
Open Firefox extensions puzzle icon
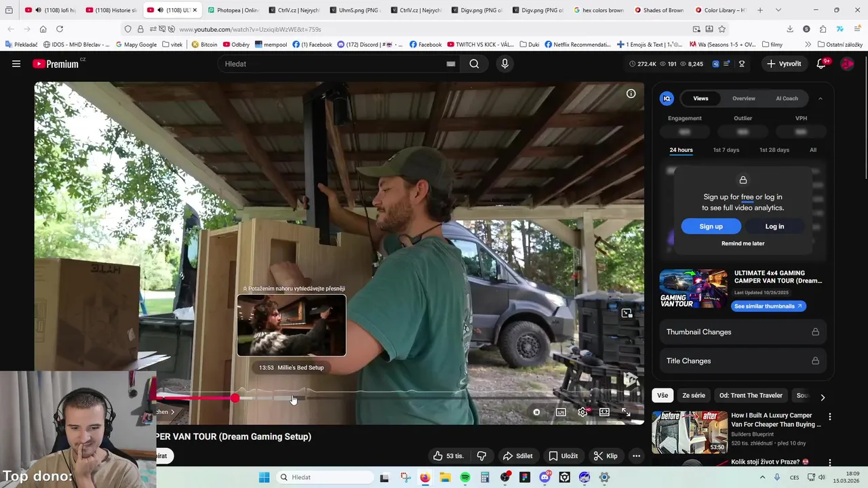pyautogui.click(x=823, y=29)
